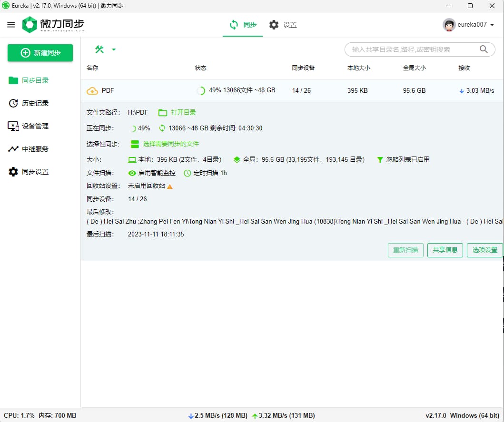Click CPU: 1.7% in status bar
504x422 pixels.
coord(20,415)
